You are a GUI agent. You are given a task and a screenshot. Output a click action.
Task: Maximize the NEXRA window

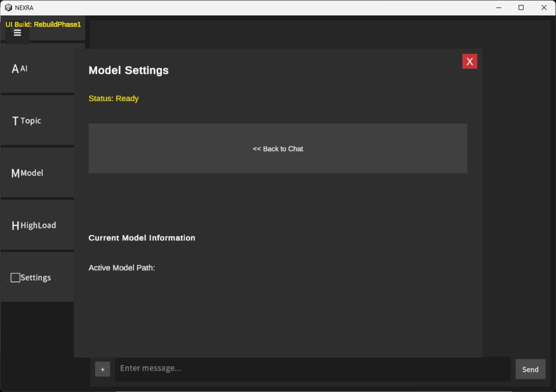pos(521,8)
